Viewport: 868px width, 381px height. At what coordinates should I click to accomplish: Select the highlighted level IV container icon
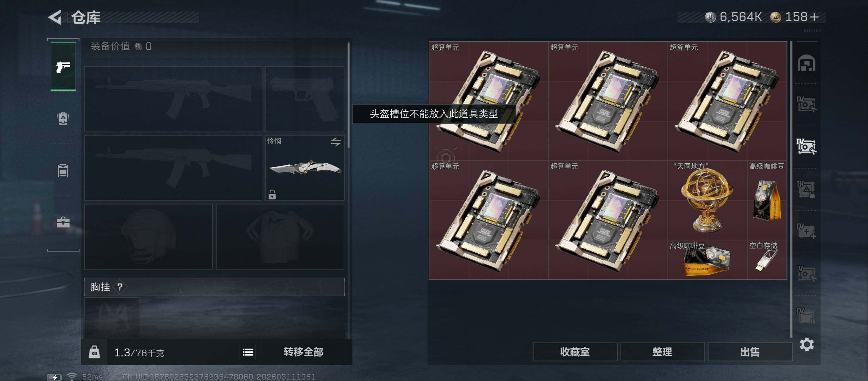pos(807,147)
